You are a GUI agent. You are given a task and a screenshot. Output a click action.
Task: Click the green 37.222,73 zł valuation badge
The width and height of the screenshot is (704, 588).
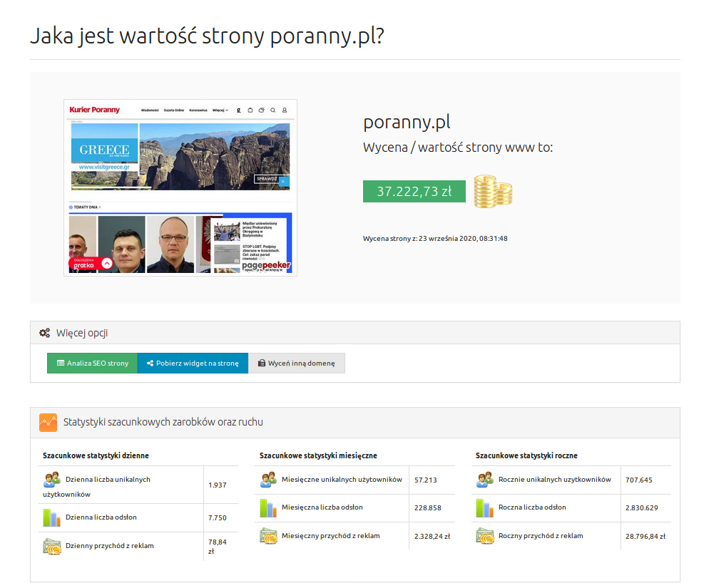coord(414,192)
